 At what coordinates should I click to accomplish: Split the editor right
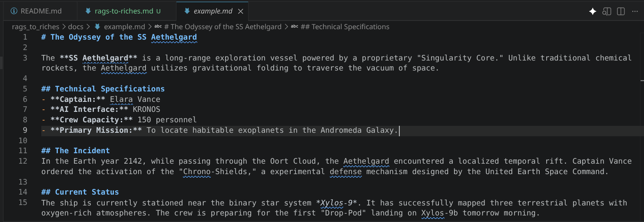pyautogui.click(x=621, y=11)
